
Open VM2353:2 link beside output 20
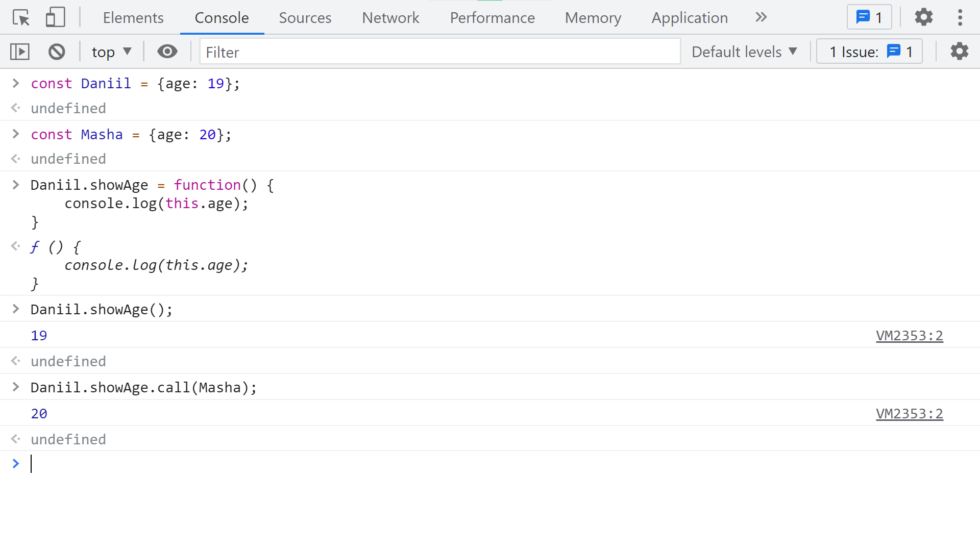(909, 414)
